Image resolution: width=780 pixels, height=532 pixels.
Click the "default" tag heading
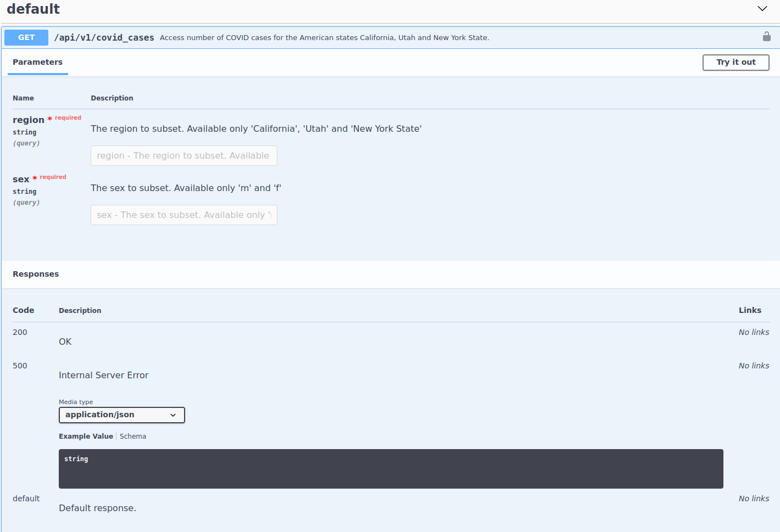[34, 9]
